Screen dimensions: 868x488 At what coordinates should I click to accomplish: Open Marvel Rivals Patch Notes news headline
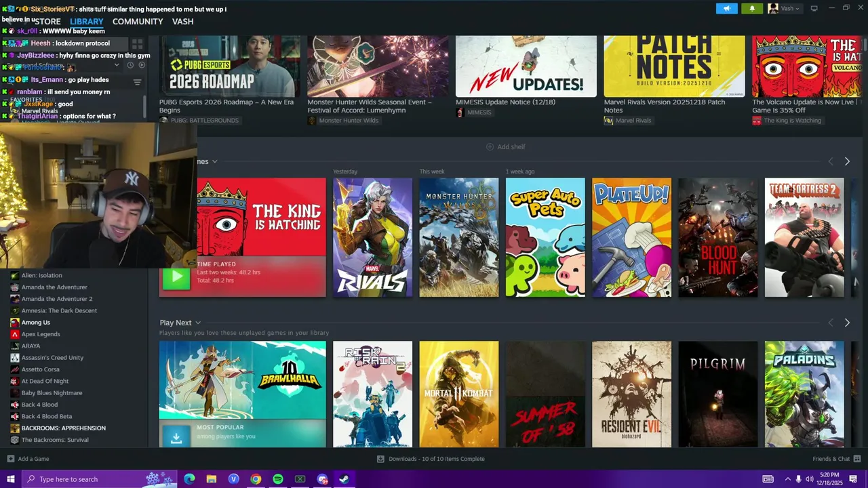point(665,106)
